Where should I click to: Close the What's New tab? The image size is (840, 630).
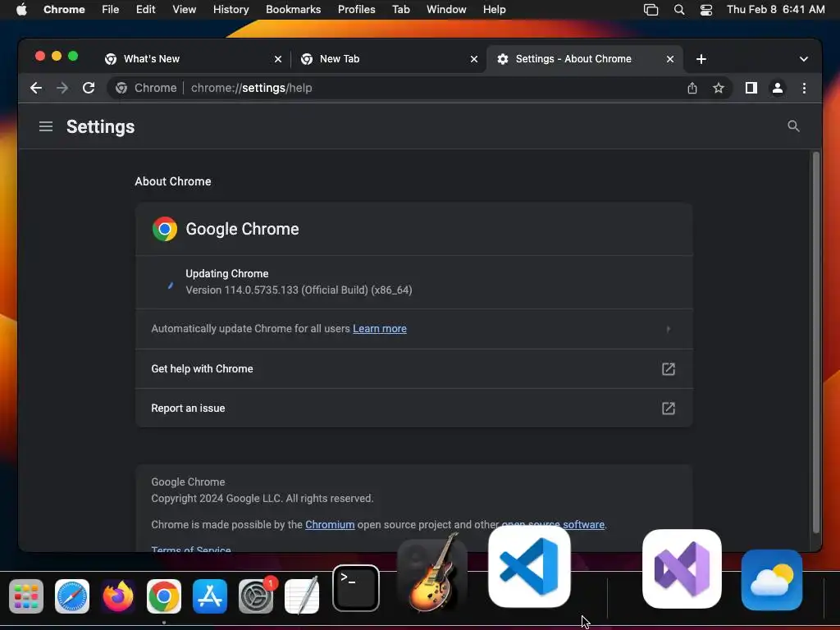278,59
